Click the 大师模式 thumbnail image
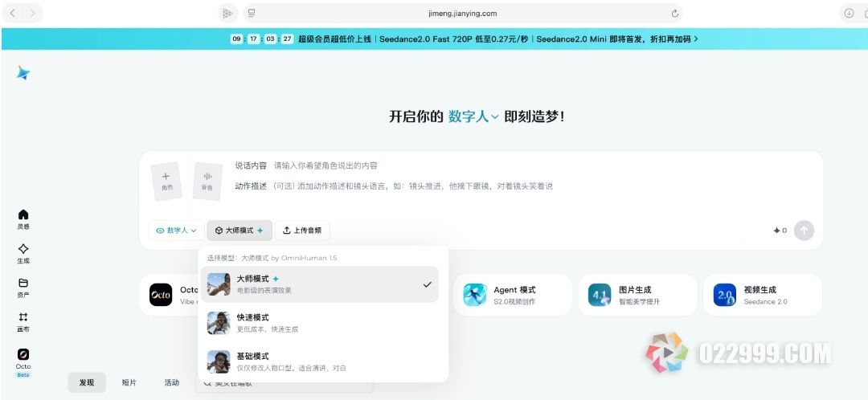Screen dimensions: 868x400 (219, 284)
